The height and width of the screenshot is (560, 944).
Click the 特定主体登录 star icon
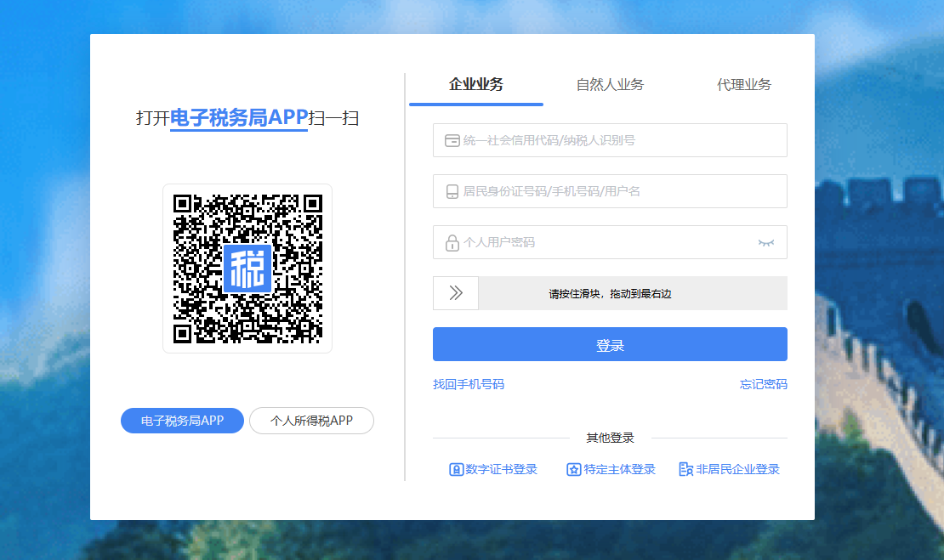pyautogui.click(x=574, y=470)
